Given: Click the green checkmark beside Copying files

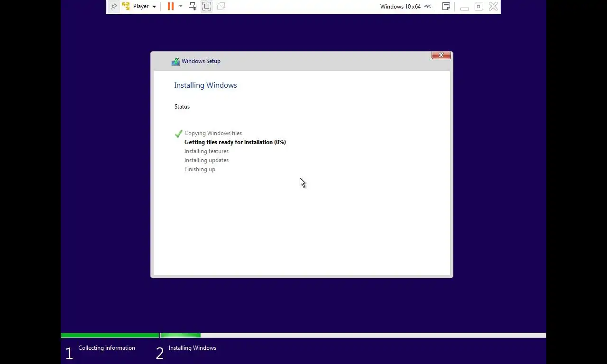Looking at the screenshot, I should [x=178, y=134].
